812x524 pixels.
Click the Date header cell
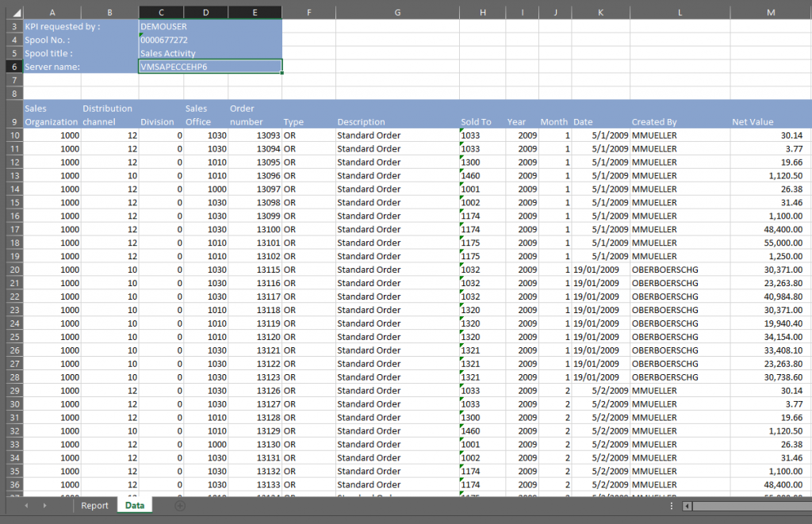[x=601, y=115]
